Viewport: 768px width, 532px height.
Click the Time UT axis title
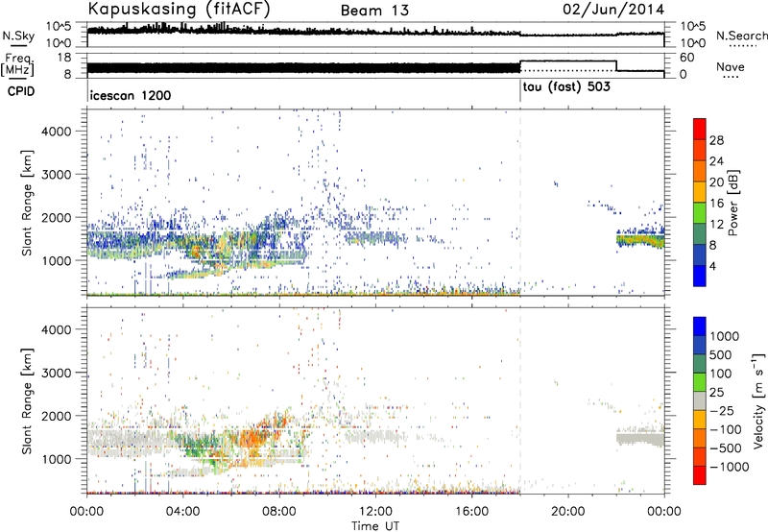pyautogui.click(x=375, y=526)
